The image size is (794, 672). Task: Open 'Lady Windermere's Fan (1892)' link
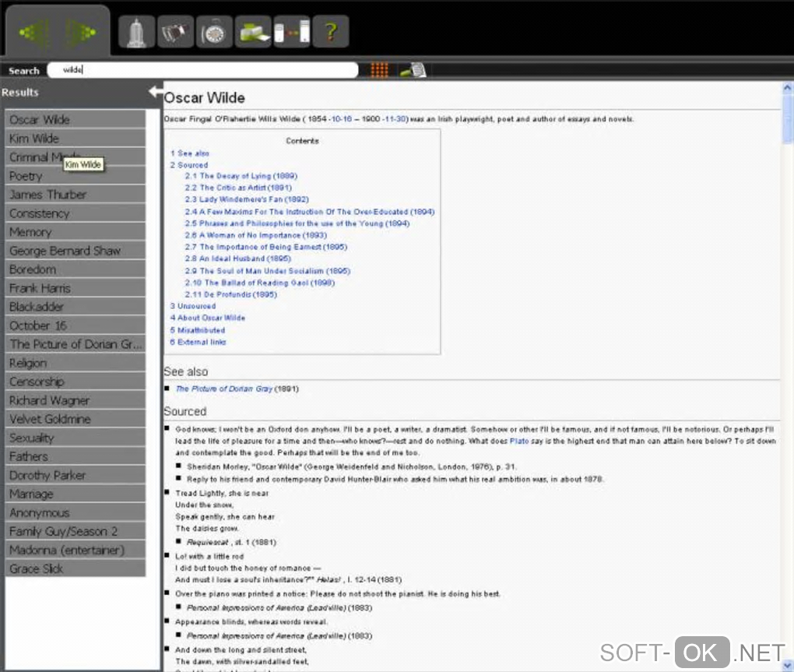pyautogui.click(x=247, y=199)
